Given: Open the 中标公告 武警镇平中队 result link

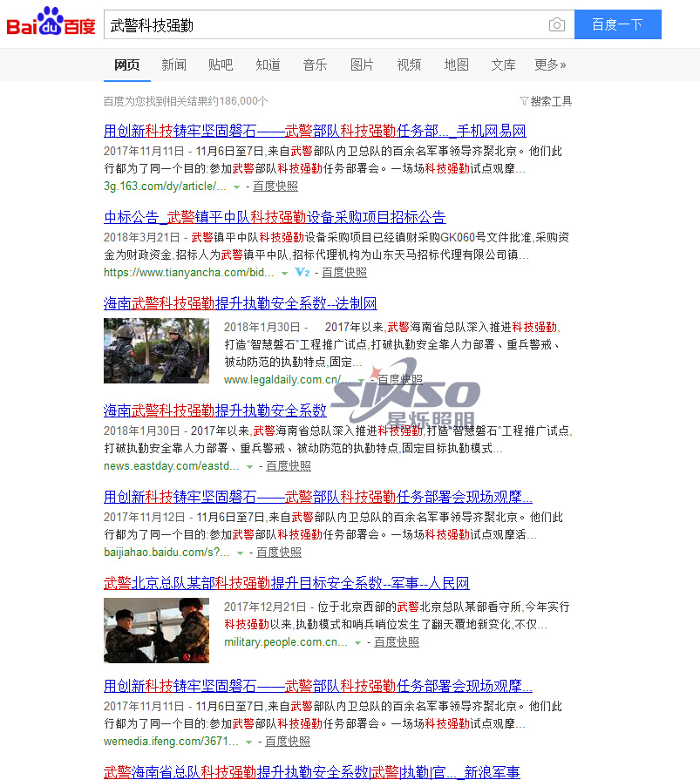Looking at the screenshot, I should (275, 217).
